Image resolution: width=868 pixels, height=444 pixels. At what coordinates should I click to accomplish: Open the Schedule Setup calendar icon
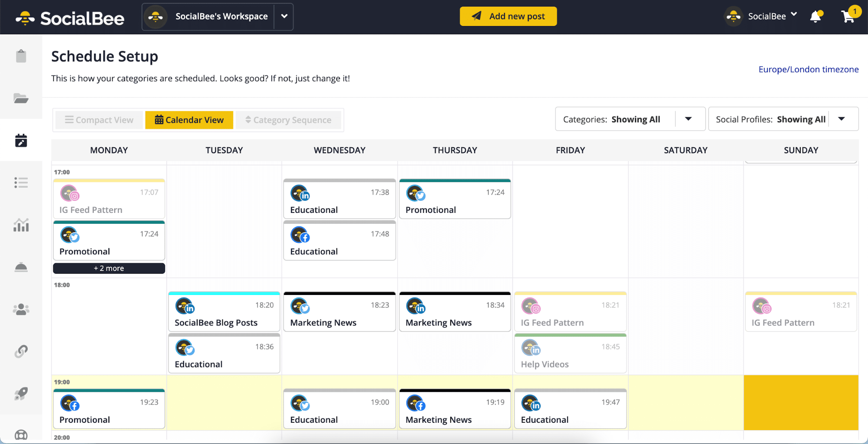(21, 140)
